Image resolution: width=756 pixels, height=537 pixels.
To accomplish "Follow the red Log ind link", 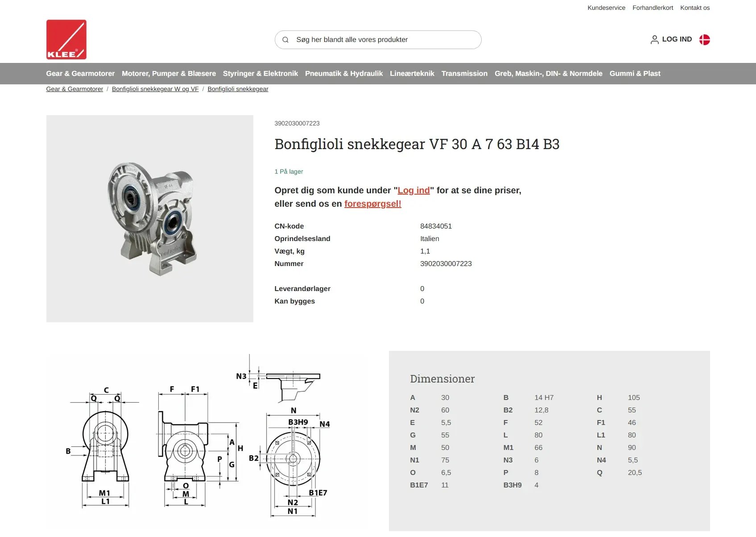I will pyautogui.click(x=413, y=190).
